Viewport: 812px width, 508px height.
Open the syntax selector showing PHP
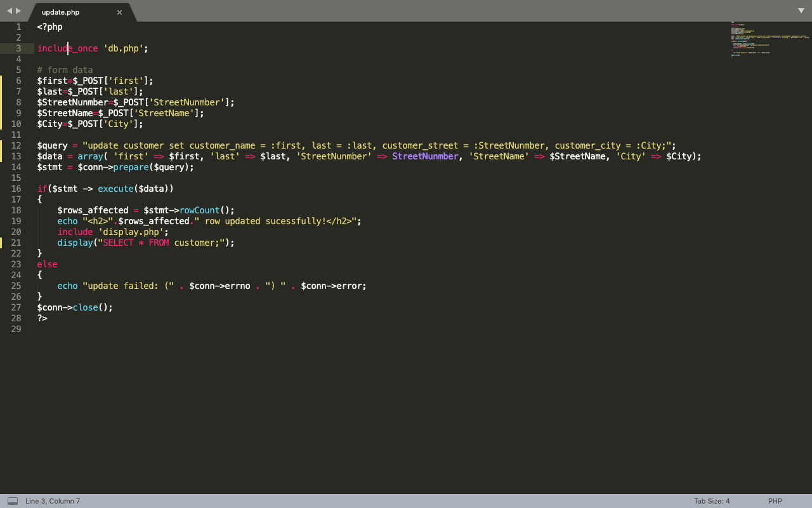click(775, 501)
